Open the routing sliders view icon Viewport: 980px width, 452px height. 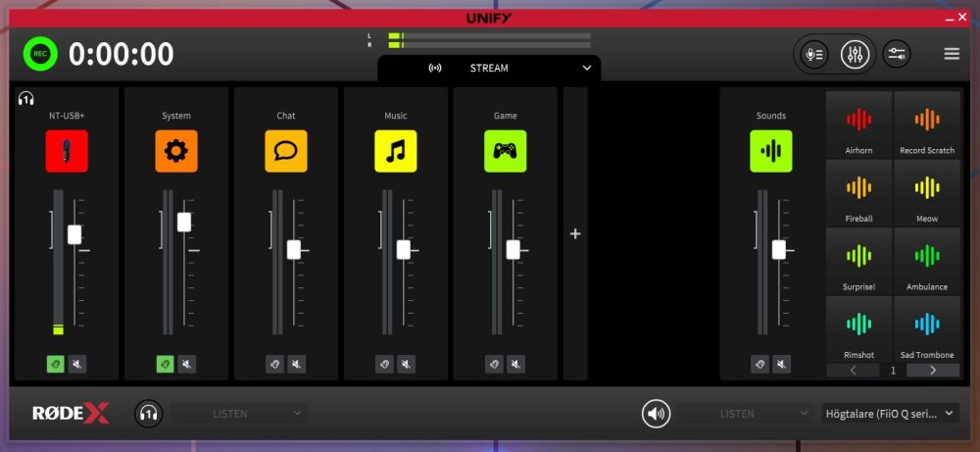click(x=897, y=54)
